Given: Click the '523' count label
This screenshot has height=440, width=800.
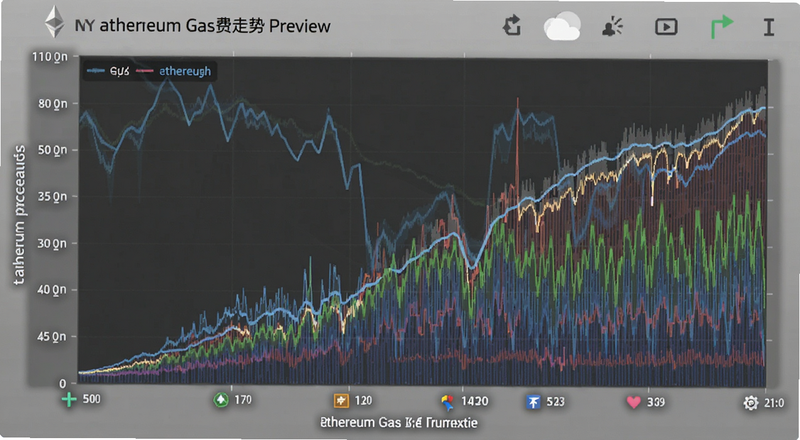Looking at the screenshot, I should [555, 402].
